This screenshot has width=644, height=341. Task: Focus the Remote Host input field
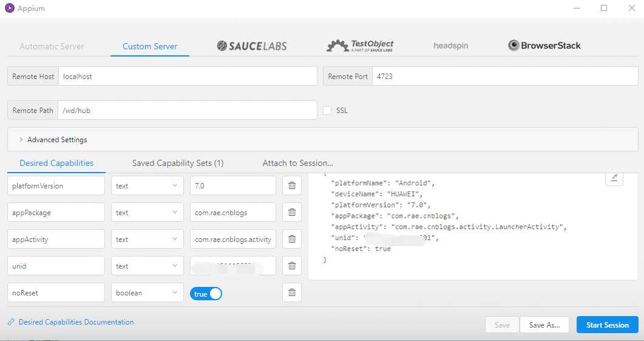click(x=188, y=76)
